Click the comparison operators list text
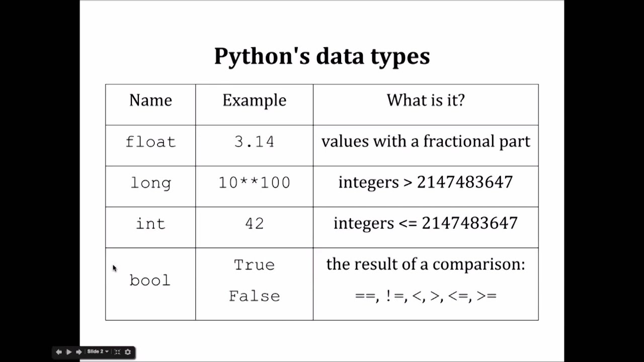The width and height of the screenshot is (644, 362). (x=426, y=296)
